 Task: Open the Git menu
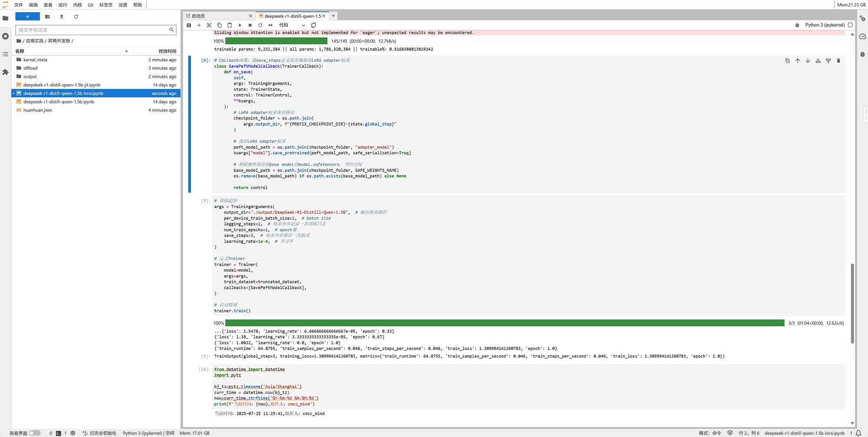coord(91,5)
